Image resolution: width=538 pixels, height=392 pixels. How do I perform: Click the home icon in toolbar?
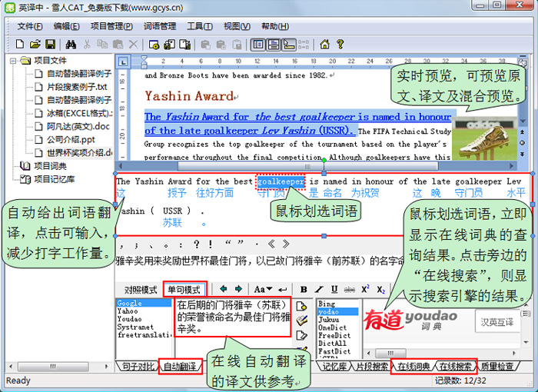(324, 45)
